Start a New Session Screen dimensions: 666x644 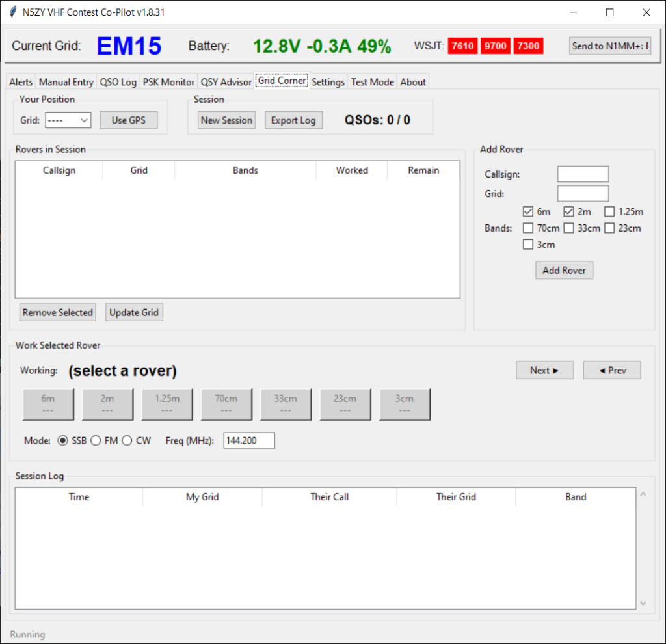[x=226, y=120]
